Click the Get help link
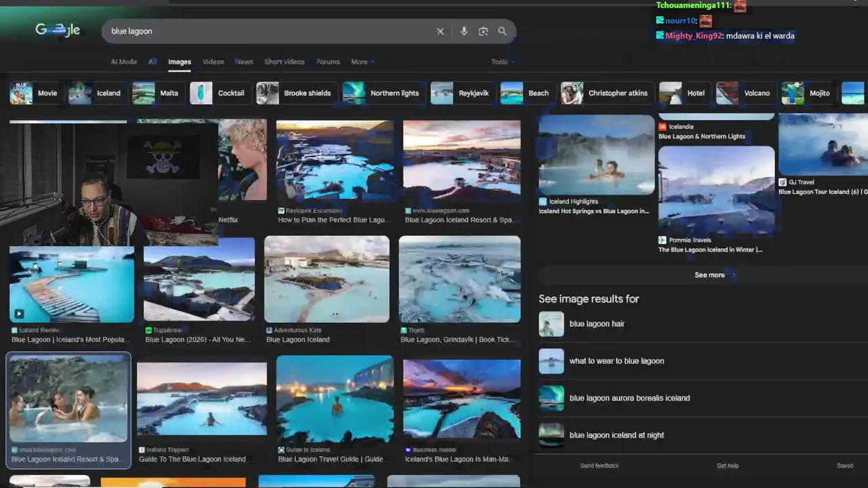 pos(728,466)
